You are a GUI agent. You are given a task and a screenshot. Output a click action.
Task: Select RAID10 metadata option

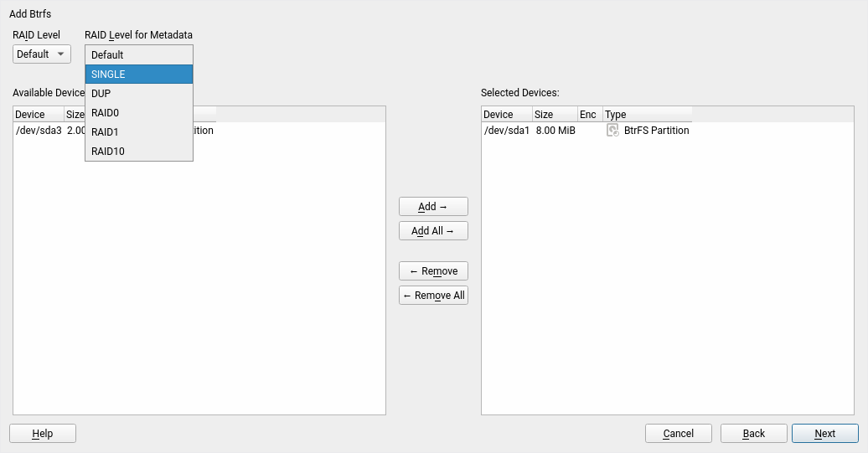point(138,152)
